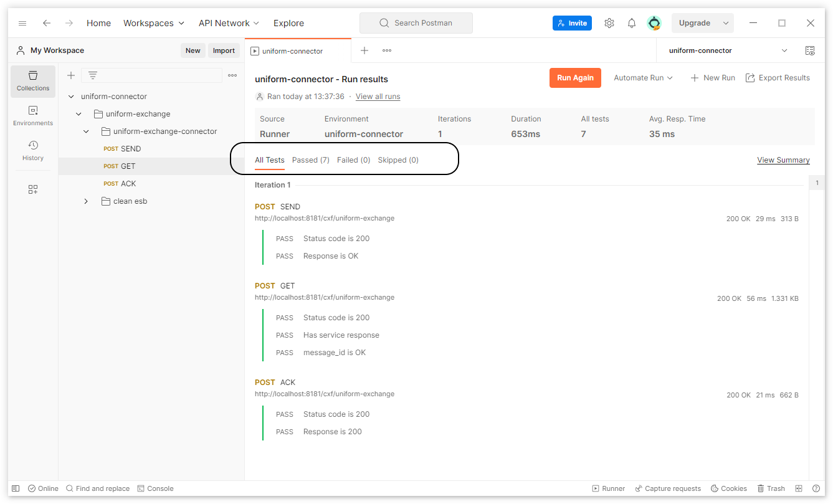833x504 pixels.
Task: Open the notifications bell
Action: [x=632, y=23]
